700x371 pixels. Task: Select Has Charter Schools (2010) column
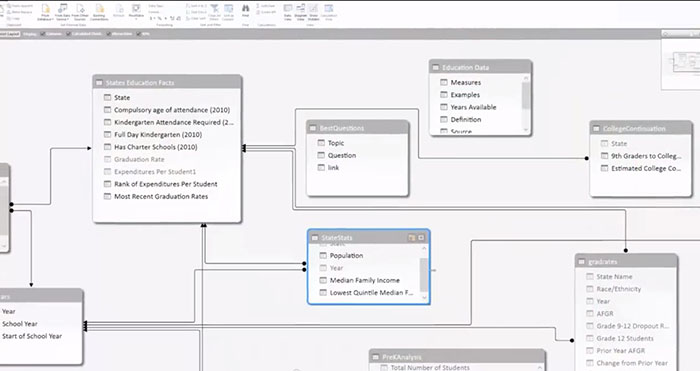click(x=156, y=147)
